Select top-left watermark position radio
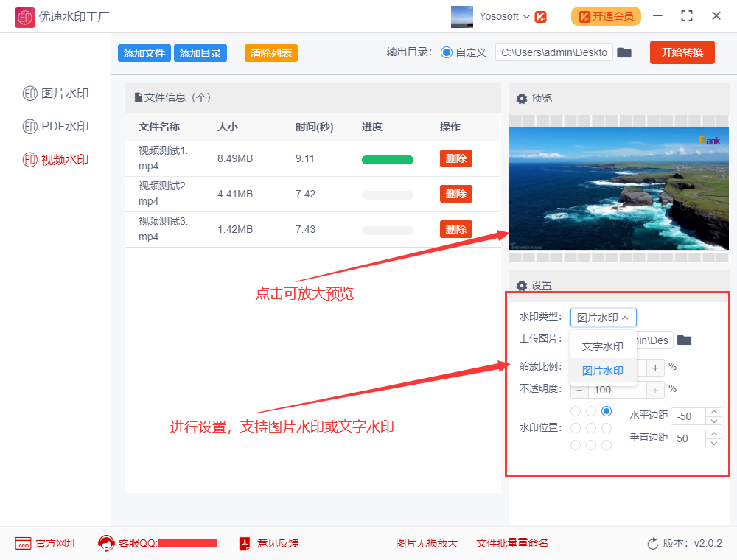This screenshot has width=737, height=560. (576, 411)
